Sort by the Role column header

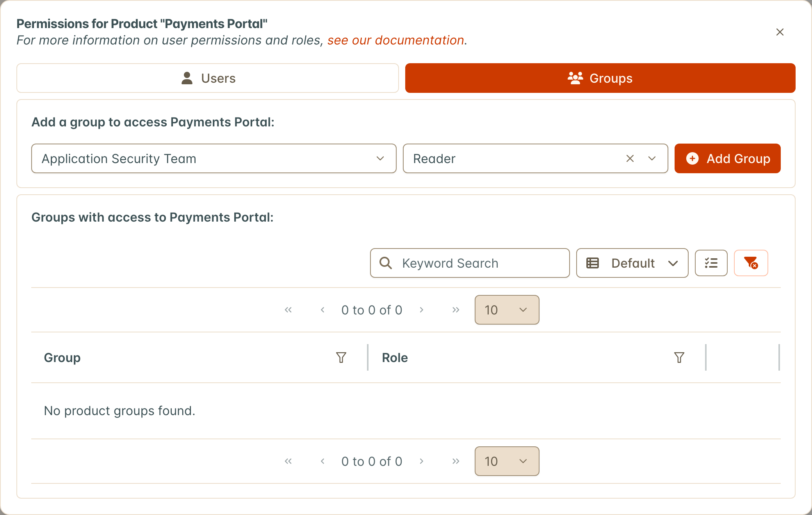click(395, 357)
